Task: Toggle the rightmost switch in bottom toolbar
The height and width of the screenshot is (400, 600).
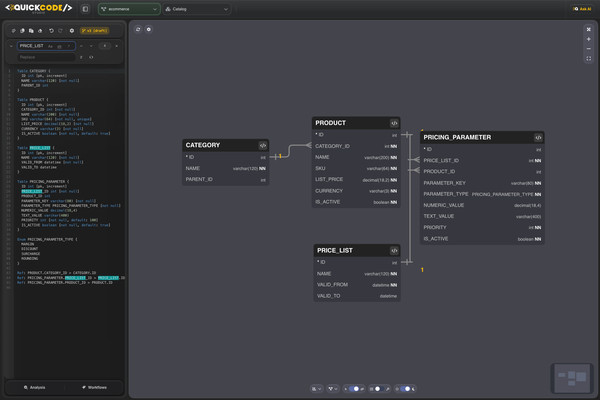Action: click(x=405, y=389)
